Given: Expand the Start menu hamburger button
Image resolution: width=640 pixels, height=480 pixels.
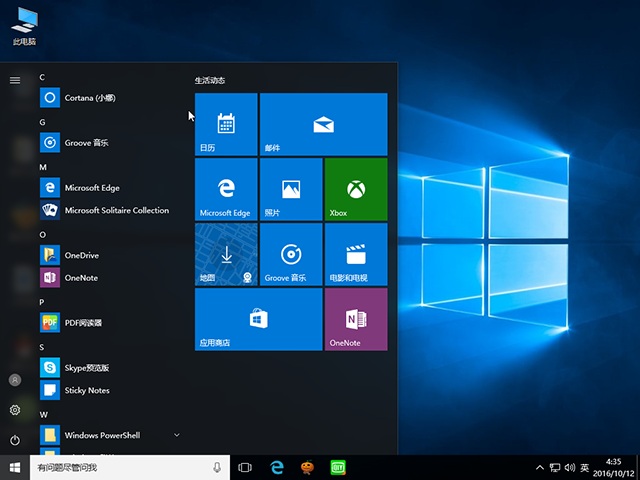Looking at the screenshot, I should tap(15, 80).
